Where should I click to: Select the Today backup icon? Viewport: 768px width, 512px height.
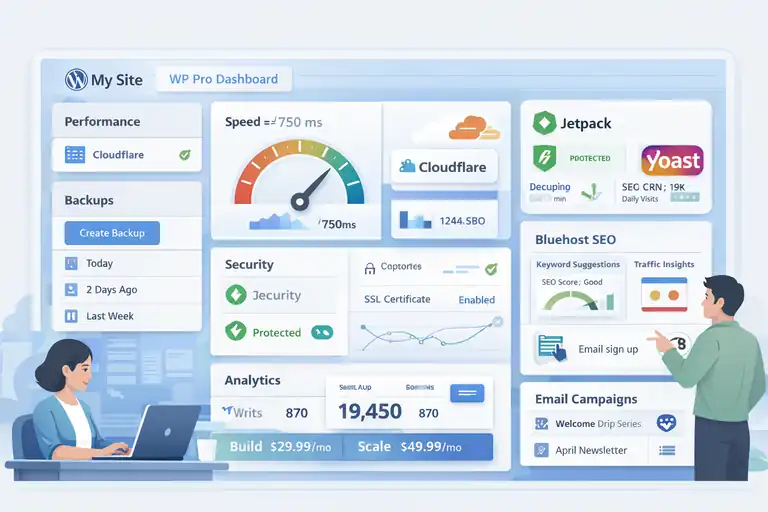pyautogui.click(x=71, y=263)
